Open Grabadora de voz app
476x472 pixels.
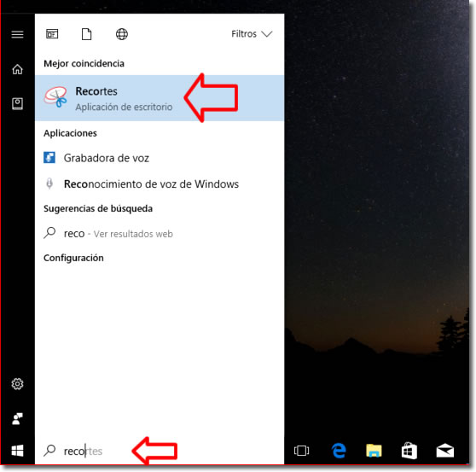(x=160, y=158)
